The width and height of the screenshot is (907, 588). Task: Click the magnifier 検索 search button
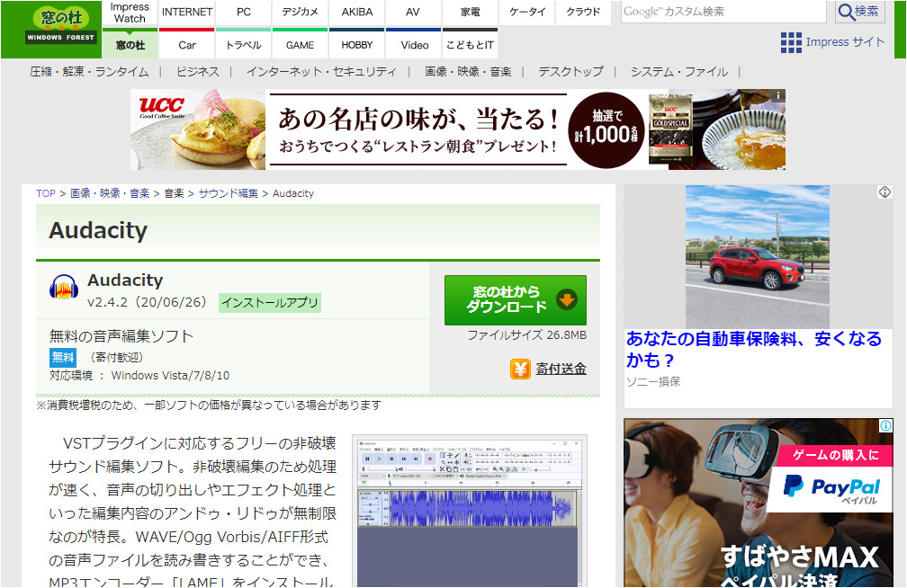tap(859, 12)
